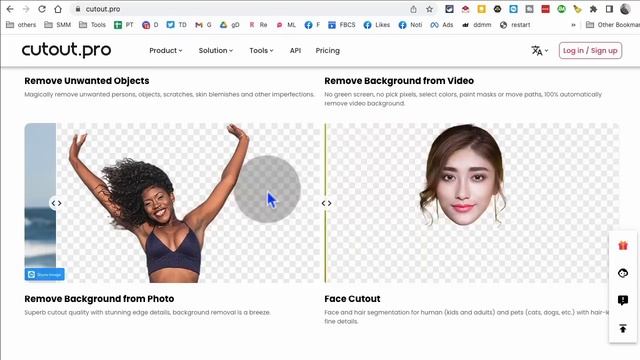
Task: Open Other Bookmarks folder
Action: point(612,25)
